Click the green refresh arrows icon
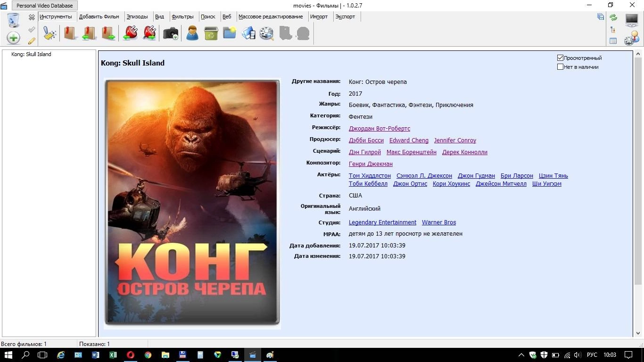Image resolution: width=644 pixels, height=362 pixels. [x=613, y=17]
